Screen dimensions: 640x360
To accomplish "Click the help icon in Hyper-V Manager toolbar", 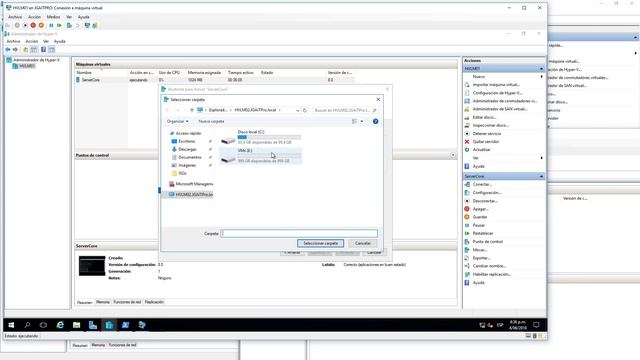I will point(43,49).
